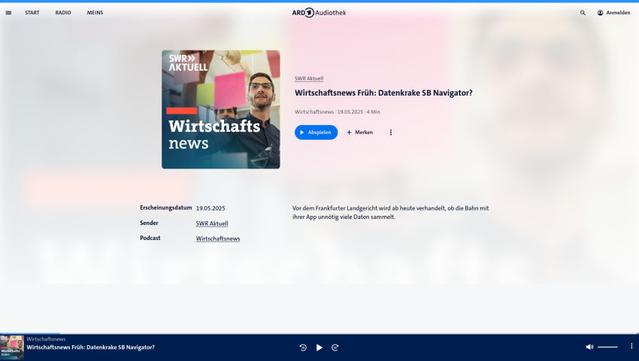This screenshot has height=361, width=639.
Task: Adjust the volume slider
Action: point(608,347)
